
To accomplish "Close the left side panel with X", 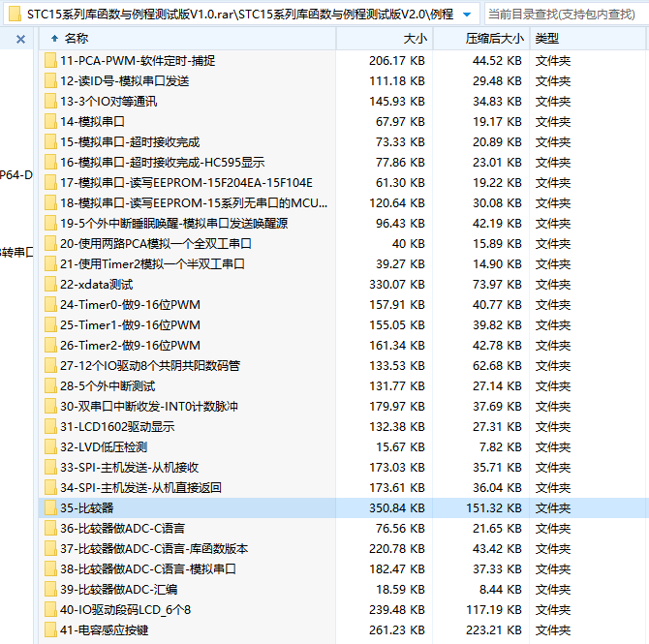I will click(x=20, y=40).
